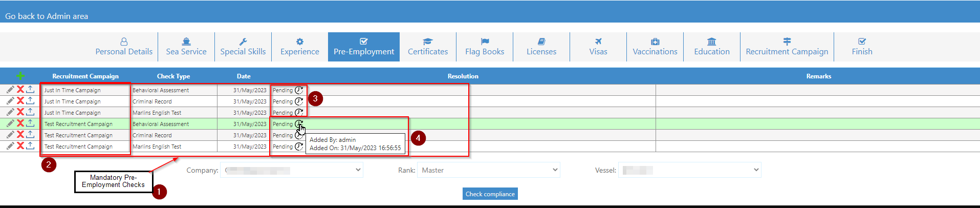Click the green plus add-record icon
The width and height of the screenshot is (980, 208).
(20, 76)
